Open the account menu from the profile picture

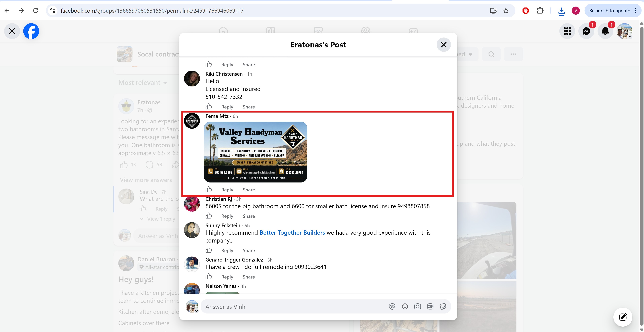(x=624, y=31)
